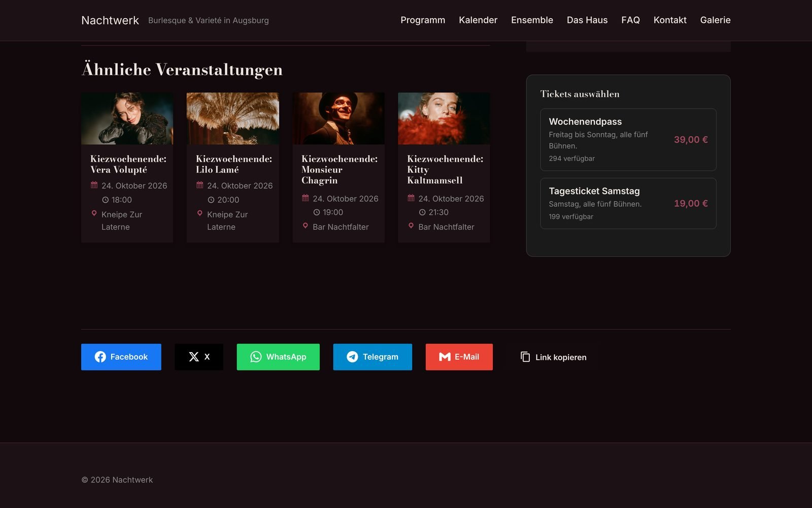Click location pin on Monsieur Chagrin card
The height and width of the screenshot is (508, 812).
(x=305, y=226)
